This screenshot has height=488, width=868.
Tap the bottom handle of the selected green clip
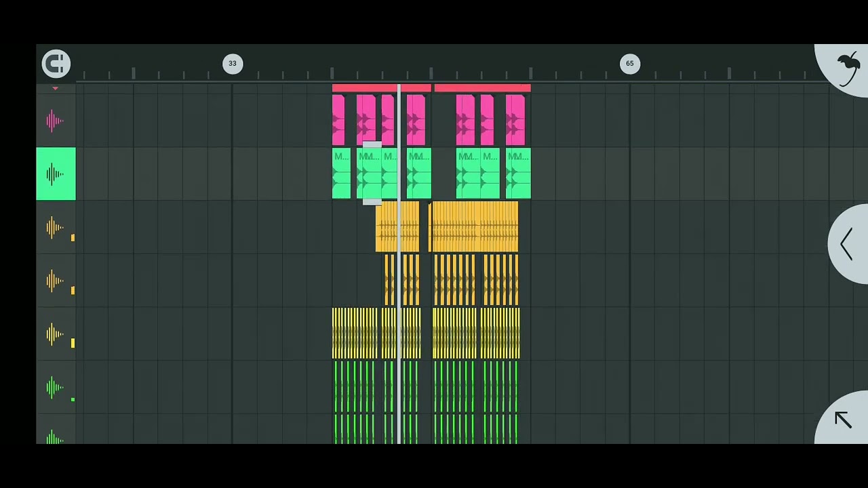pyautogui.click(x=372, y=202)
